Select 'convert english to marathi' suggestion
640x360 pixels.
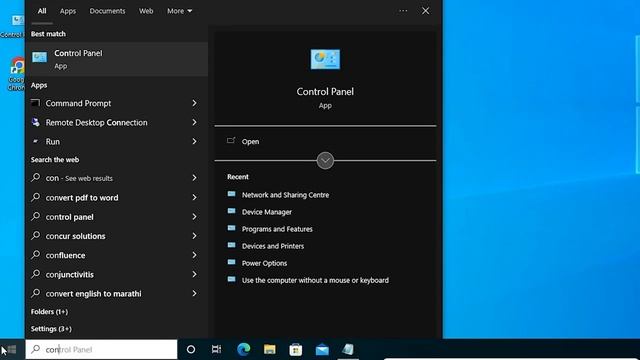[93, 294]
